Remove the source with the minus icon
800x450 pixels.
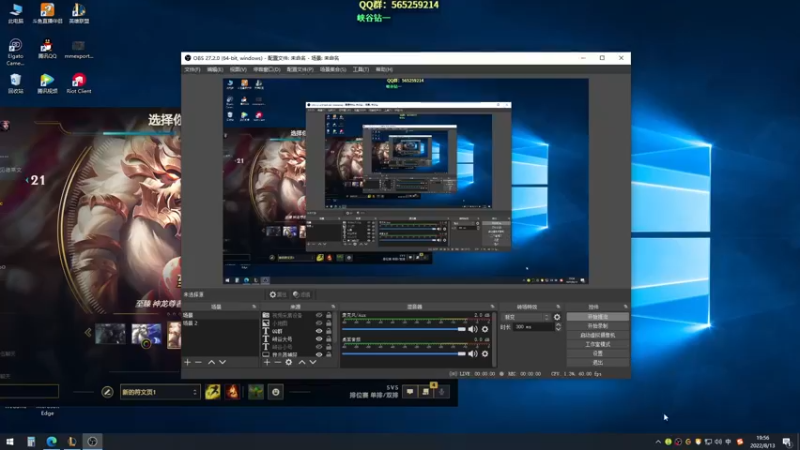click(x=278, y=362)
